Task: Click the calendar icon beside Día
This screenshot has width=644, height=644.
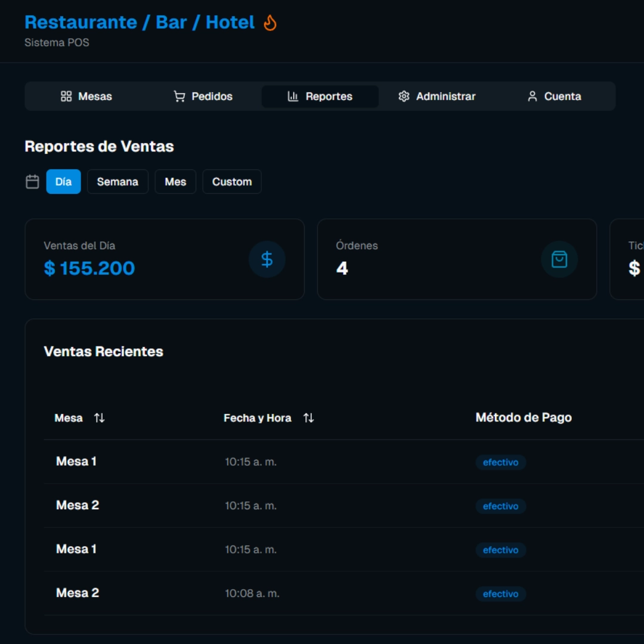Action: click(33, 182)
